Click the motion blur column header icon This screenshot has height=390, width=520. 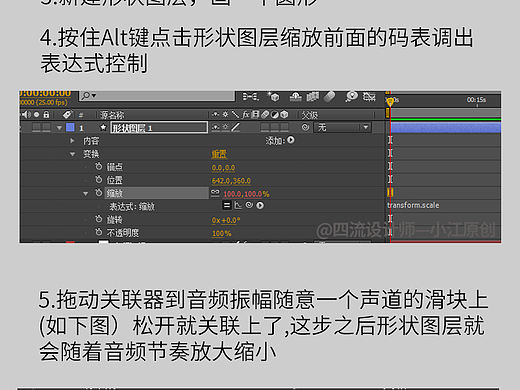(265, 115)
